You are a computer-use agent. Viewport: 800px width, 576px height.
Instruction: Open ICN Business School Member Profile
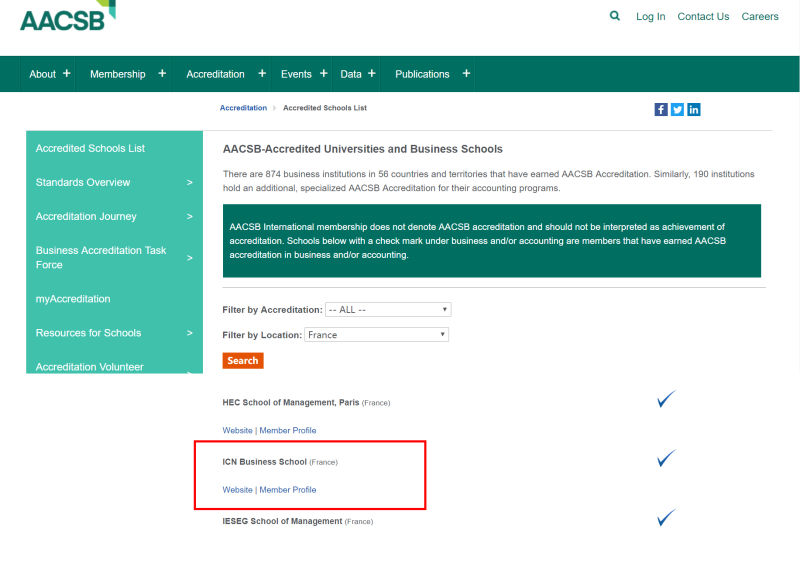[288, 489]
